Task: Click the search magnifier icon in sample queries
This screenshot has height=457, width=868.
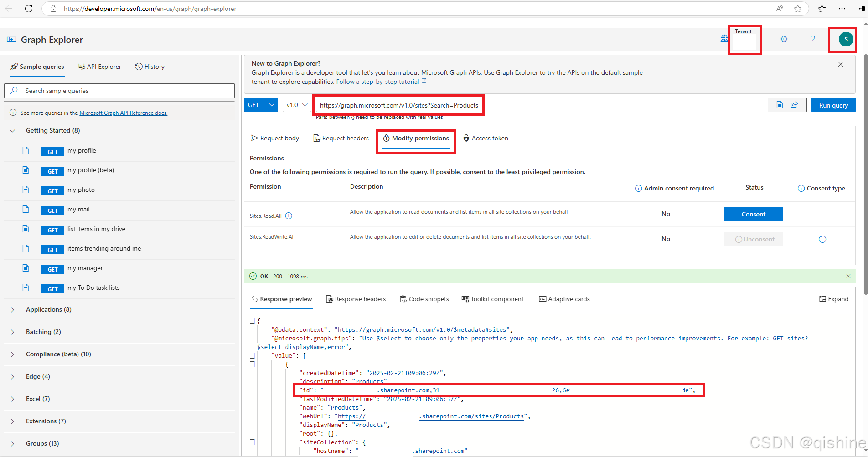Action: pos(14,91)
